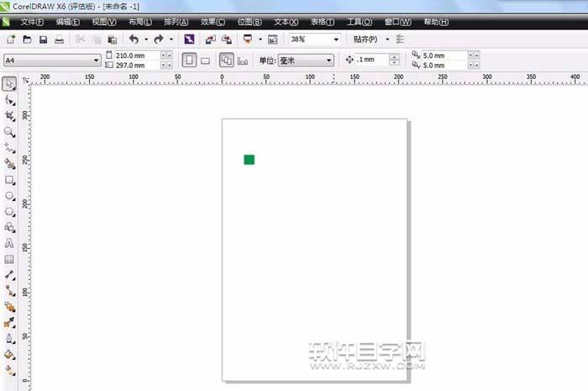The height and width of the screenshot is (391, 588).
Task: Open the units dropdown showing 毫米
Action: [329, 60]
